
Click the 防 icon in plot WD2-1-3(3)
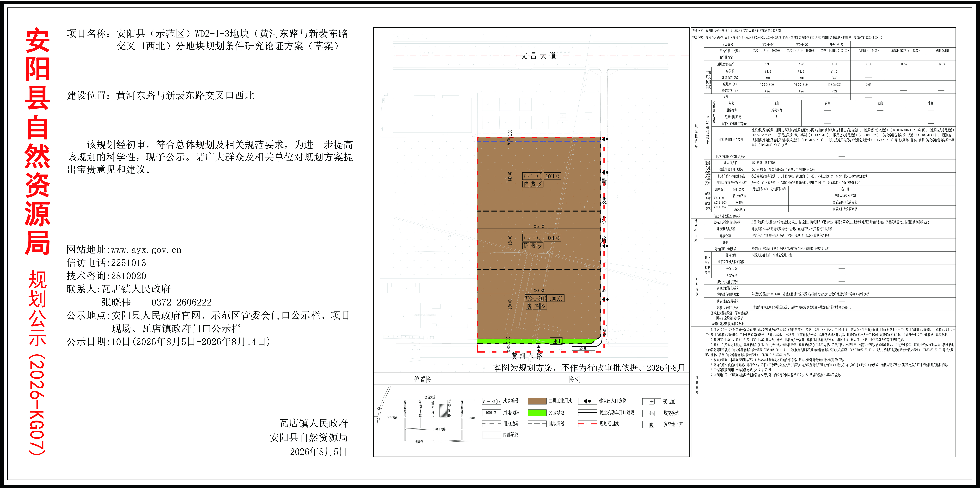tap(526, 184)
